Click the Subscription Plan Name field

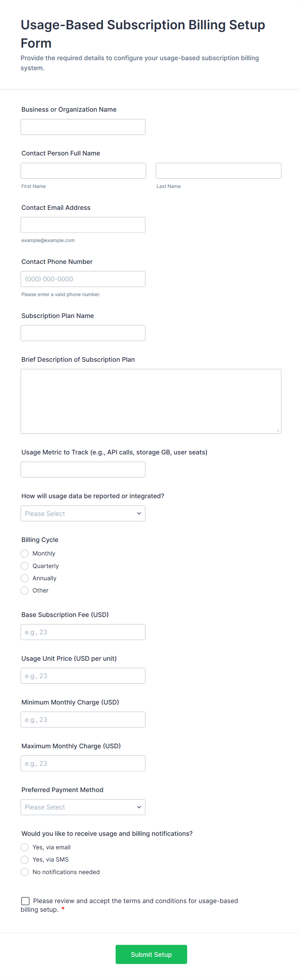pyautogui.click(x=83, y=333)
